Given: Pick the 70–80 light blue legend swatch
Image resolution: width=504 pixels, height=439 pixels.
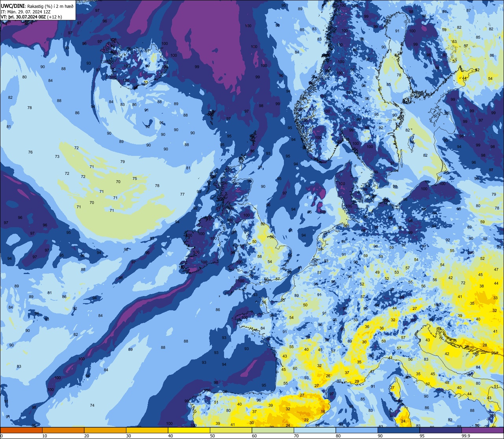Looking at the screenshot, I should 315,430.
